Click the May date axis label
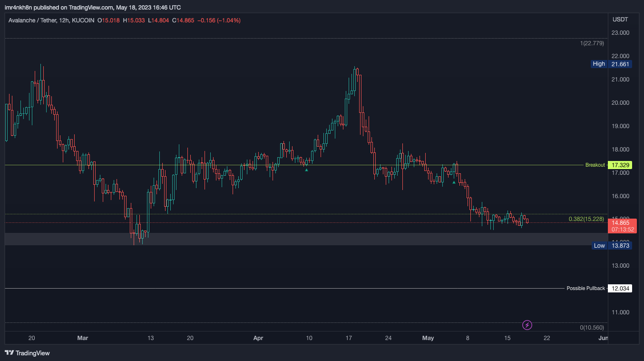The height and width of the screenshot is (361, 644). 428,338
